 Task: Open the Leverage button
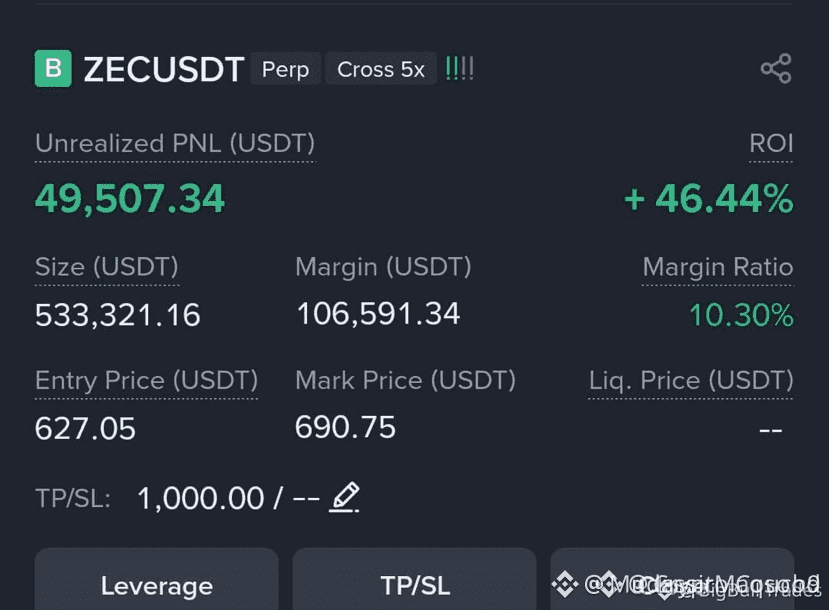[156, 581]
